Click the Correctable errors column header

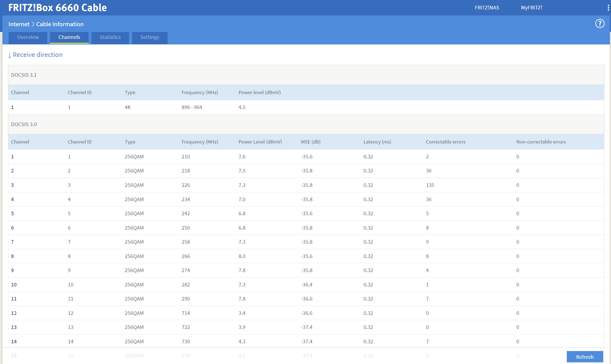(445, 142)
